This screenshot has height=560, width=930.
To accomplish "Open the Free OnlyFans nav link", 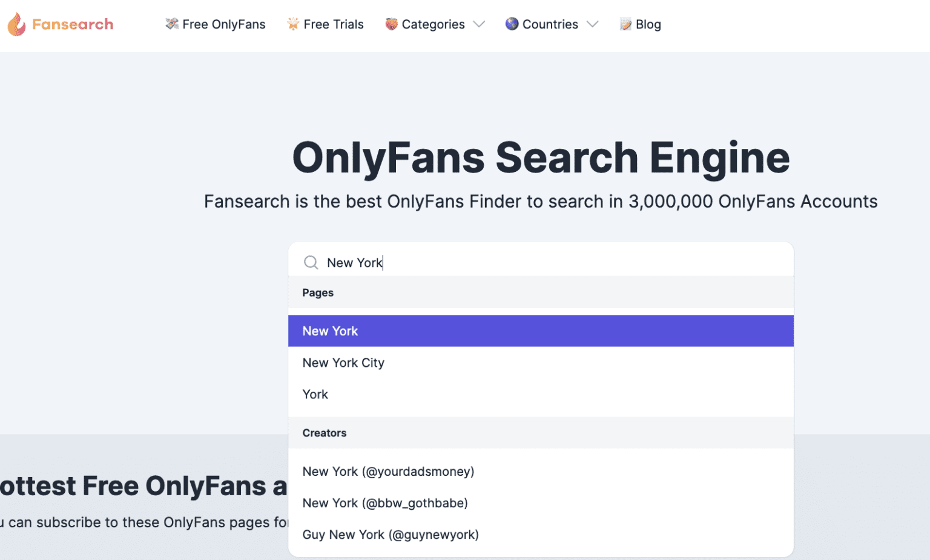I will pyautogui.click(x=223, y=24).
